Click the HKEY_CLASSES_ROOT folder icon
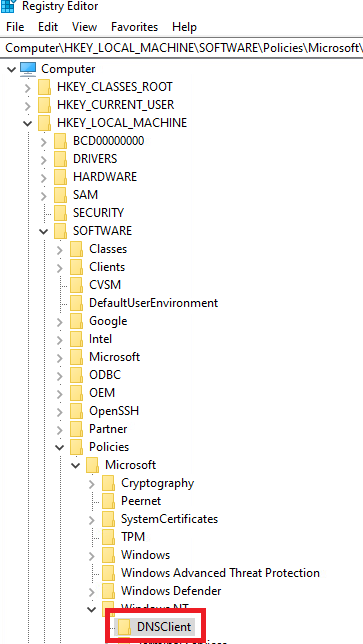Image resolution: width=363 pixels, height=644 pixels. pos(44,87)
